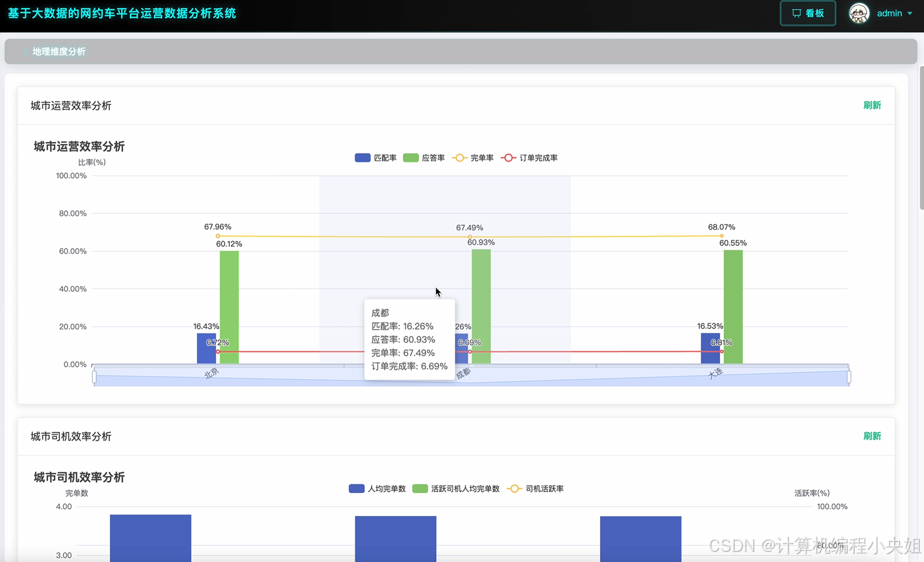Toggle the 应答率 legend series

point(424,158)
